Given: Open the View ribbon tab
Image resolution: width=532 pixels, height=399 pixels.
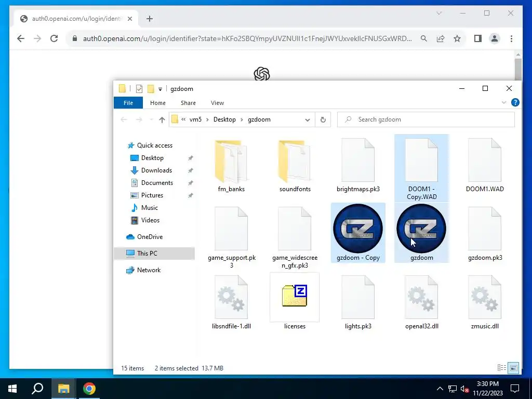Looking at the screenshot, I should pyautogui.click(x=217, y=103).
